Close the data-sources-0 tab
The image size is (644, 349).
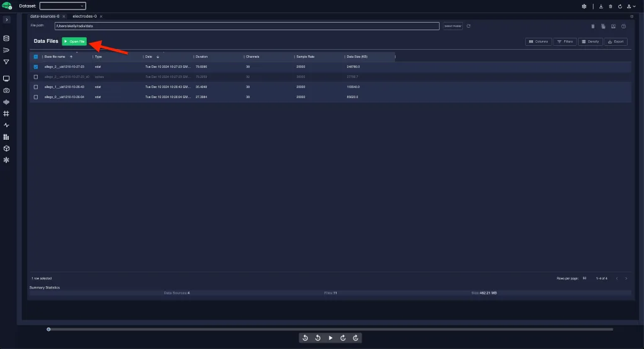coord(64,16)
